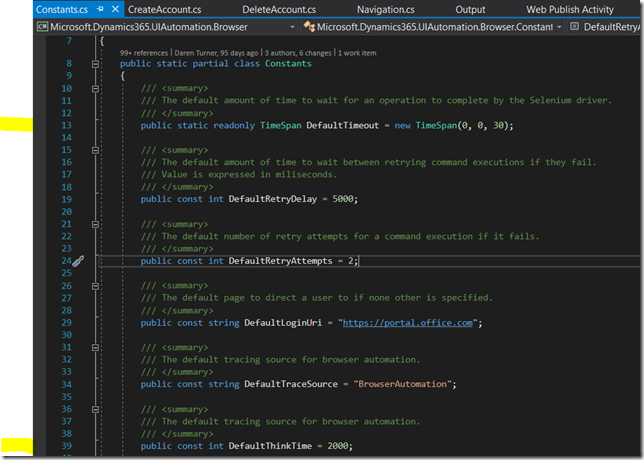
Task: Collapse the summary comment at line 21
Action: click(x=95, y=224)
